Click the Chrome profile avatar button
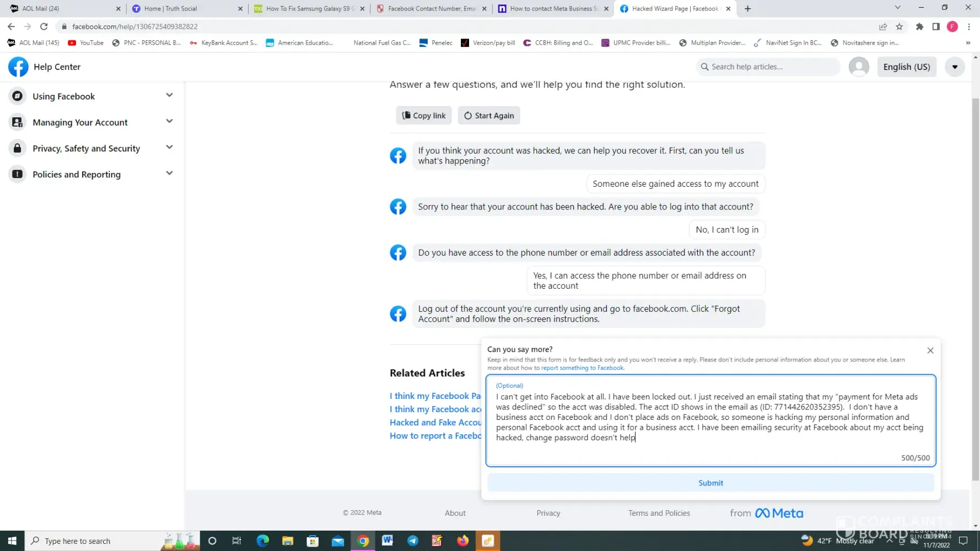The width and height of the screenshot is (980, 551). (x=952, y=26)
